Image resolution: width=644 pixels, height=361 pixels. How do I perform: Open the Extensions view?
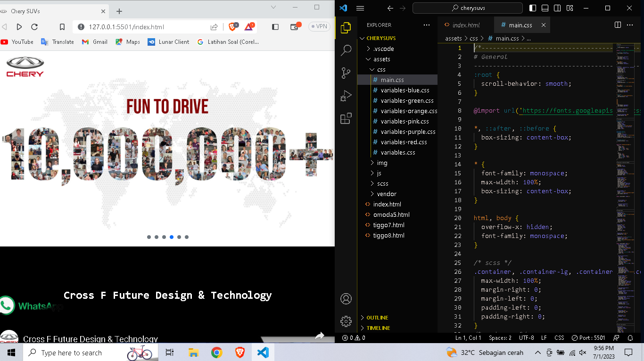tap(346, 118)
